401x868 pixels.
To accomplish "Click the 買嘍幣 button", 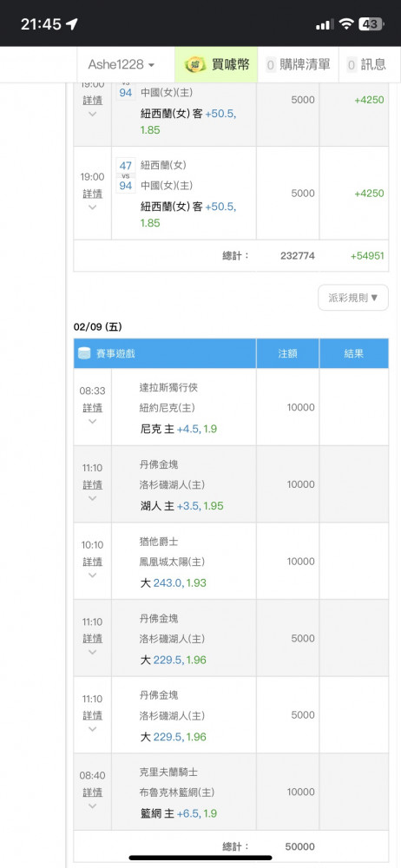I will (216, 65).
